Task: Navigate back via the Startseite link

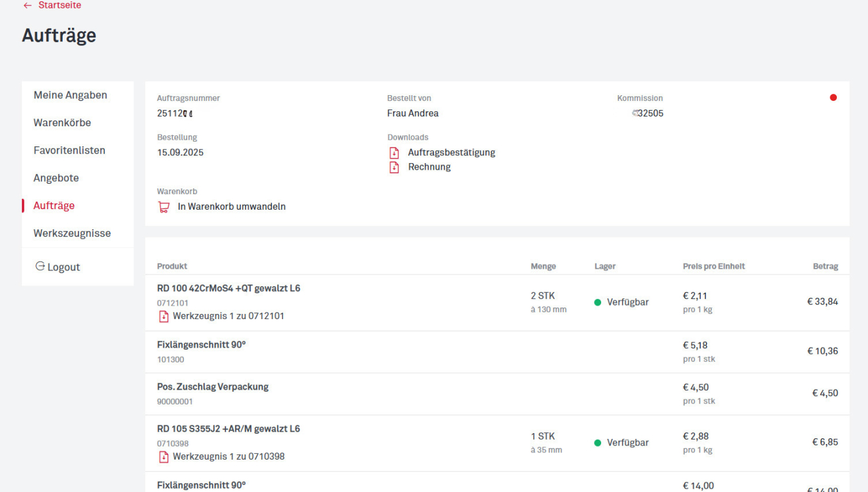Action: [59, 5]
